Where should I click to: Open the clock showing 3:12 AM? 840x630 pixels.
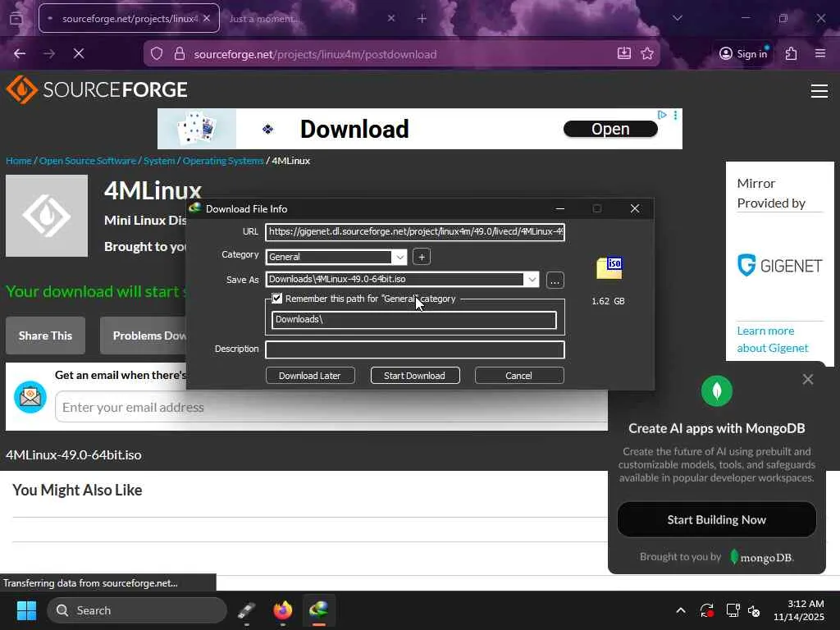coord(799,610)
